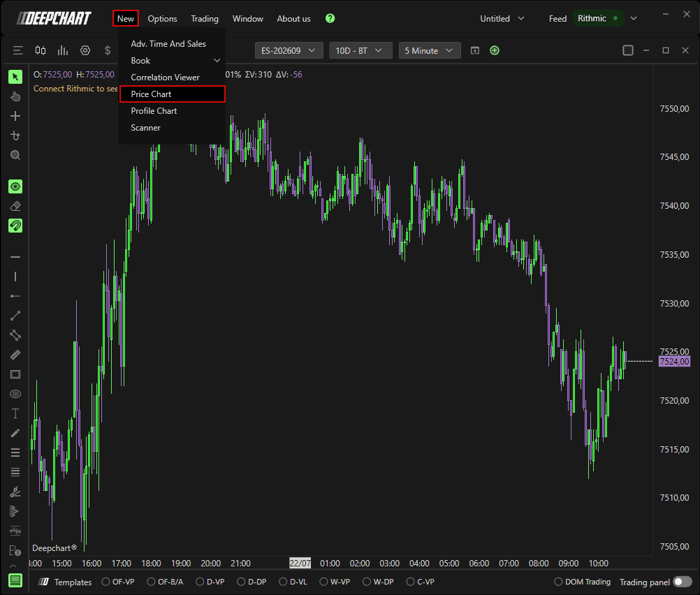Image resolution: width=700 pixels, height=595 pixels.
Task: Click the dollar sign icon
Action: point(108,50)
